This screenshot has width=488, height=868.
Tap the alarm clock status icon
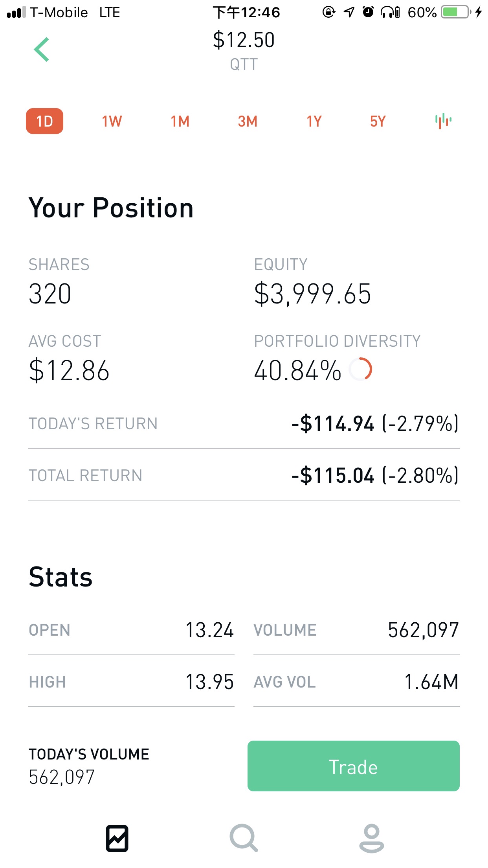coord(368,12)
